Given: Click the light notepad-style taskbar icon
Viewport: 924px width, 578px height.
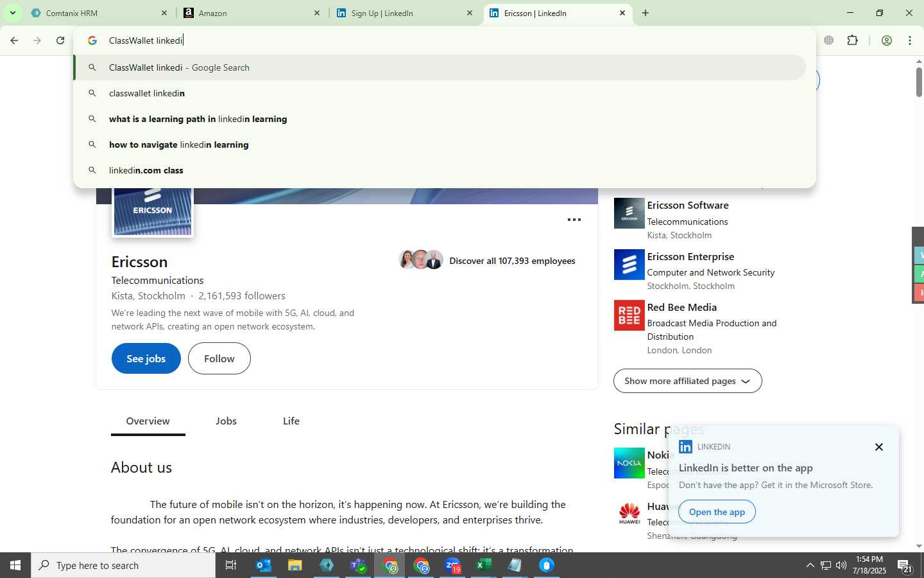Looking at the screenshot, I should click(x=515, y=565).
